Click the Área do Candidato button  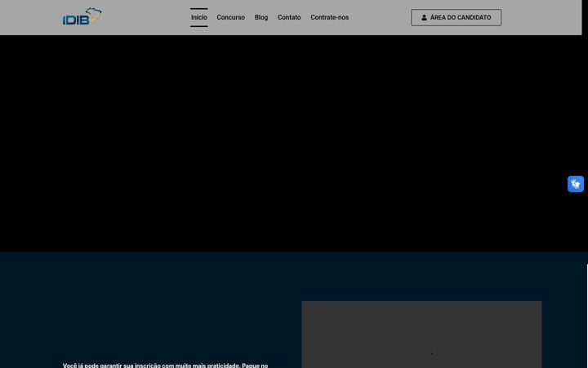point(456,18)
